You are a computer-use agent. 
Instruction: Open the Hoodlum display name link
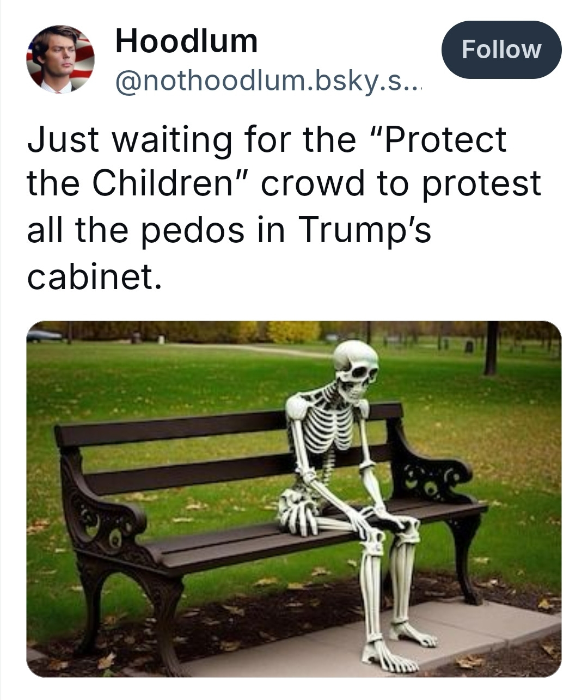click(186, 41)
